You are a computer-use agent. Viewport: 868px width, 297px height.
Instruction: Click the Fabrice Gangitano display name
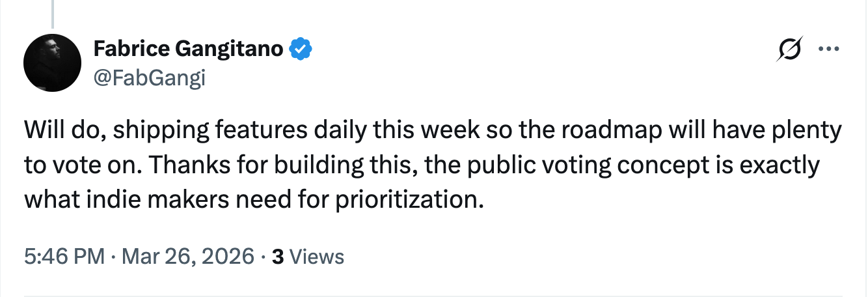click(189, 48)
